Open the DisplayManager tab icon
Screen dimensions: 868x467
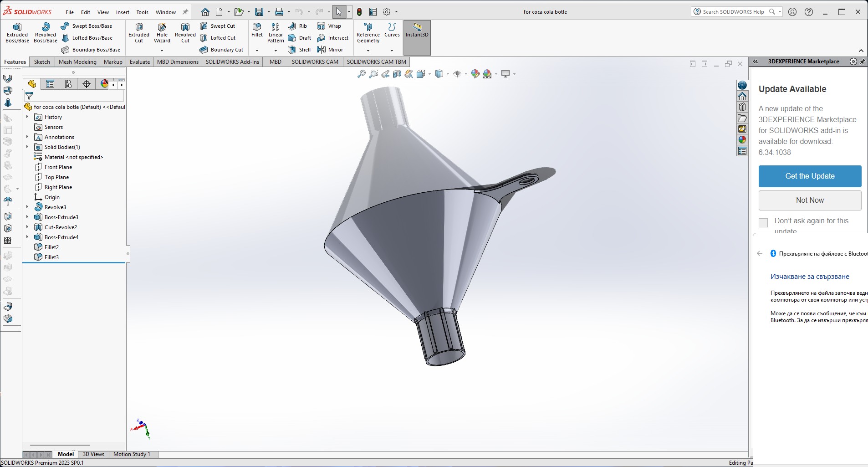coord(105,84)
